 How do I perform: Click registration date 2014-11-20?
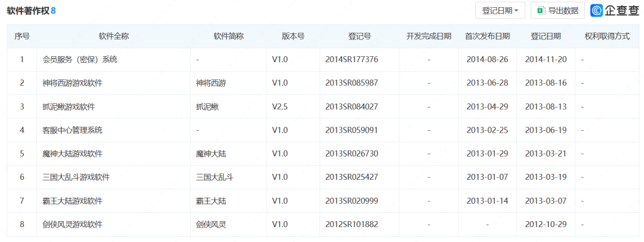pos(546,60)
